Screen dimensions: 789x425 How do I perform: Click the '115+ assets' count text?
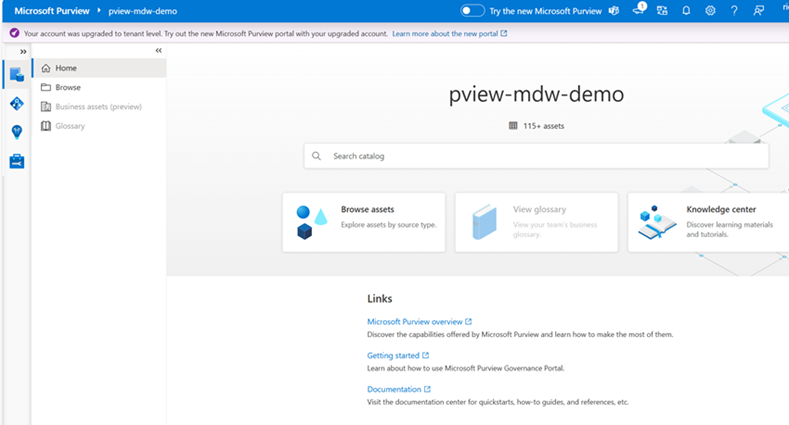(x=543, y=126)
